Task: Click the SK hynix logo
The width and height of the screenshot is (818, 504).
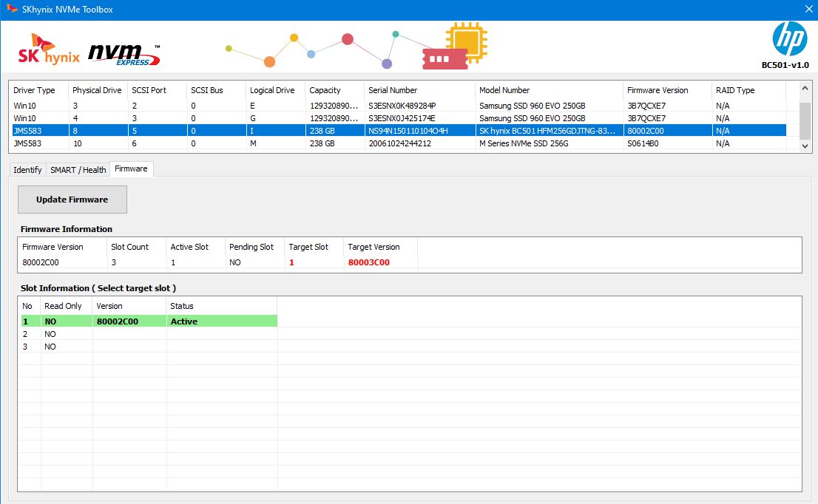Action: (x=49, y=50)
